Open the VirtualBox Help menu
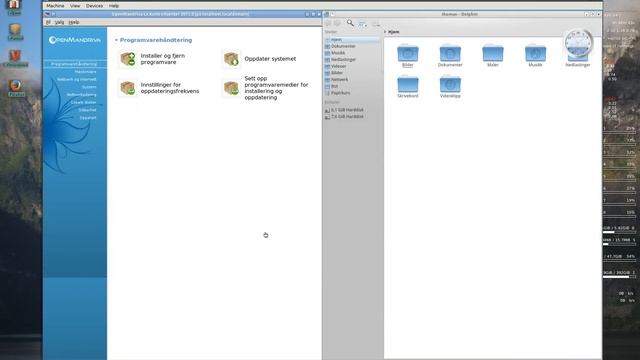640x360 pixels. coord(114,6)
